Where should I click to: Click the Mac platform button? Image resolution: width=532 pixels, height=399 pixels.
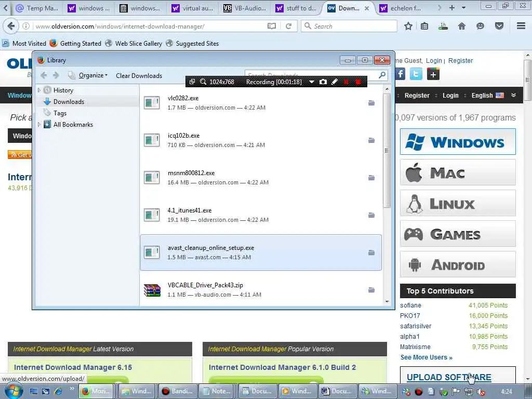coord(458,172)
